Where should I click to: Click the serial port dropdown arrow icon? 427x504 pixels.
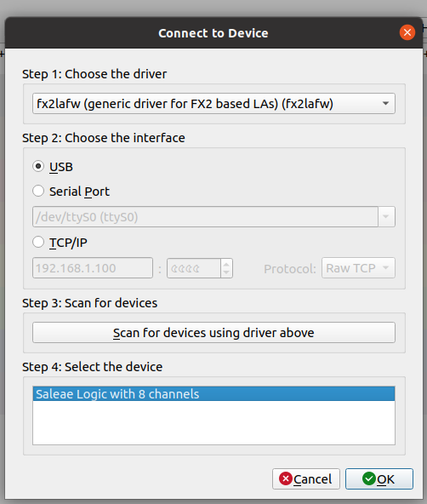pyautogui.click(x=386, y=216)
